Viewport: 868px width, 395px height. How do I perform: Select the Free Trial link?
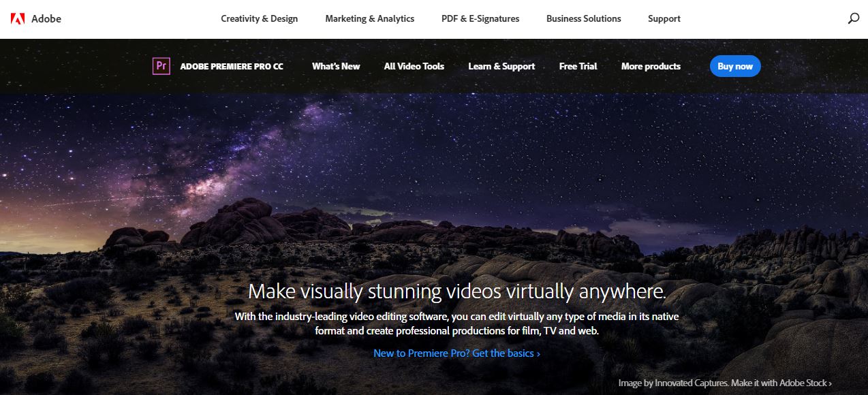coord(578,66)
